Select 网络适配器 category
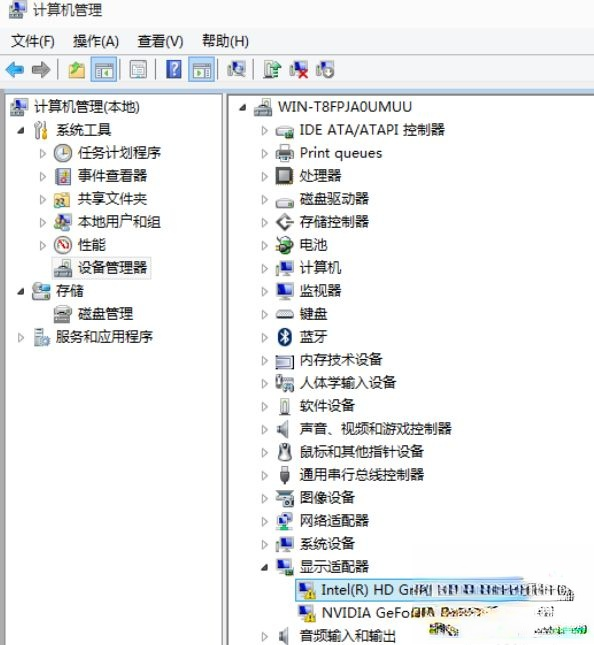Screen dimensions: 594x645 click(x=334, y=522)
